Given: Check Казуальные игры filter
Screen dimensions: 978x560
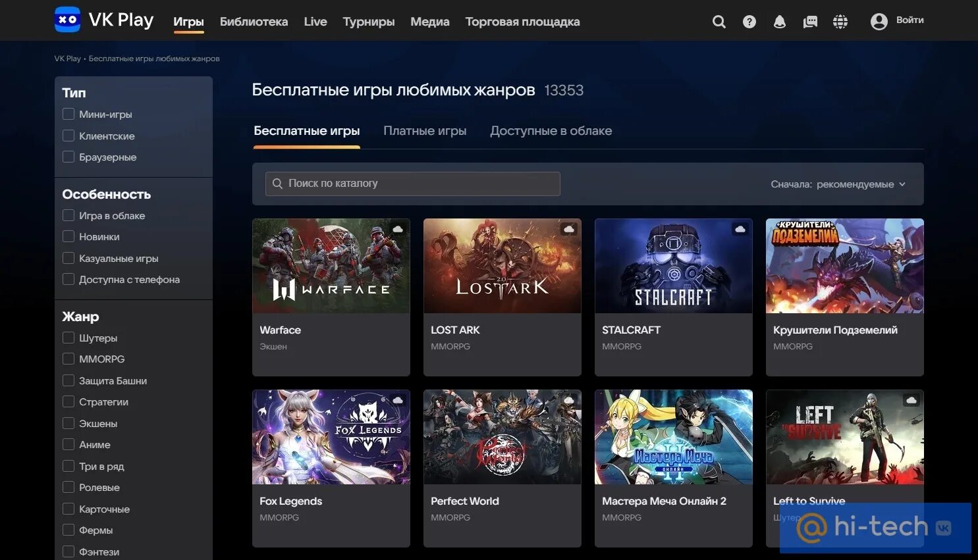Looking at the screenshot, I should 68,258.
